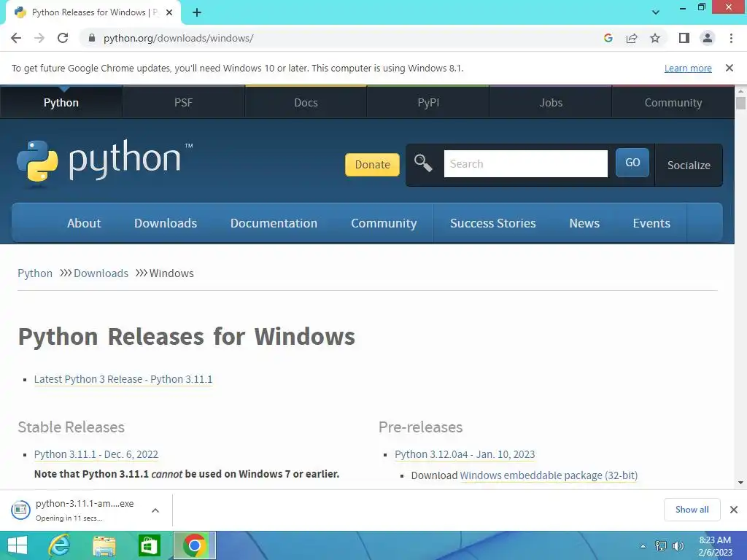Open the Community top navigation tab

pos(673,102)
